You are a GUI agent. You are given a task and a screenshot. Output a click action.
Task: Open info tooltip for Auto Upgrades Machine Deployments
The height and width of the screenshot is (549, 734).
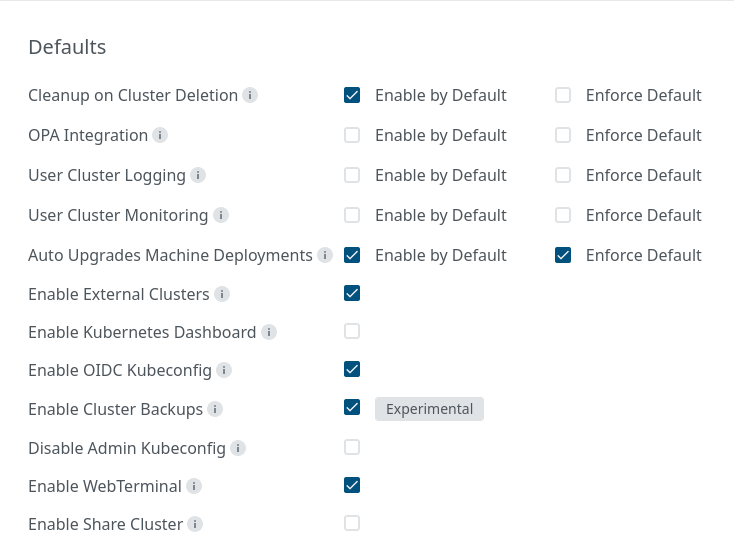click(x=325, y=255)
